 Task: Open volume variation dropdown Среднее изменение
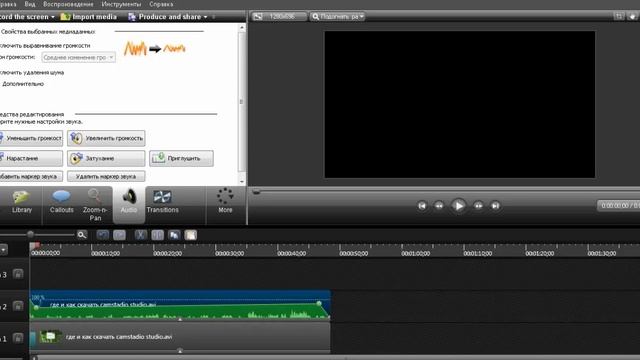coord(78,58)
